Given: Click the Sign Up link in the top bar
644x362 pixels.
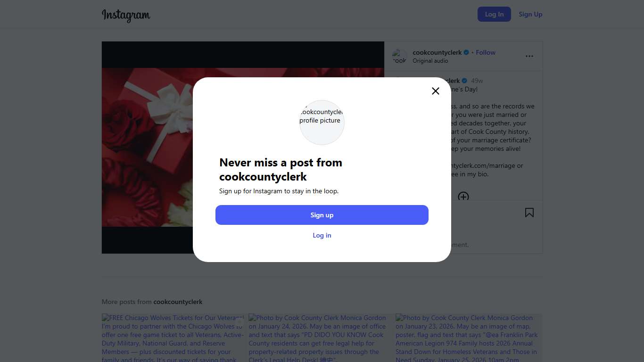Looking at the screenshot, I should tap(530, 14).
